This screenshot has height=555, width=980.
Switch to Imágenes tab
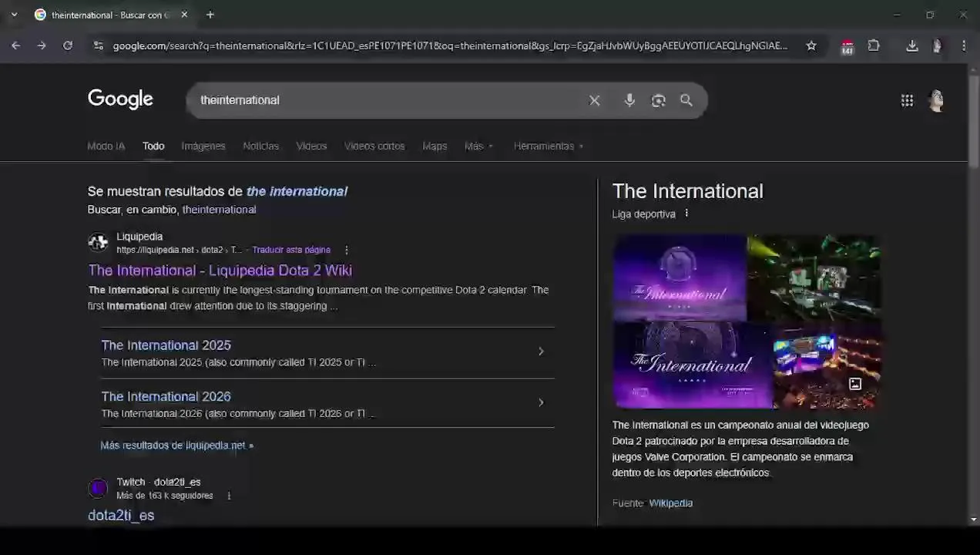coord(203,146)
